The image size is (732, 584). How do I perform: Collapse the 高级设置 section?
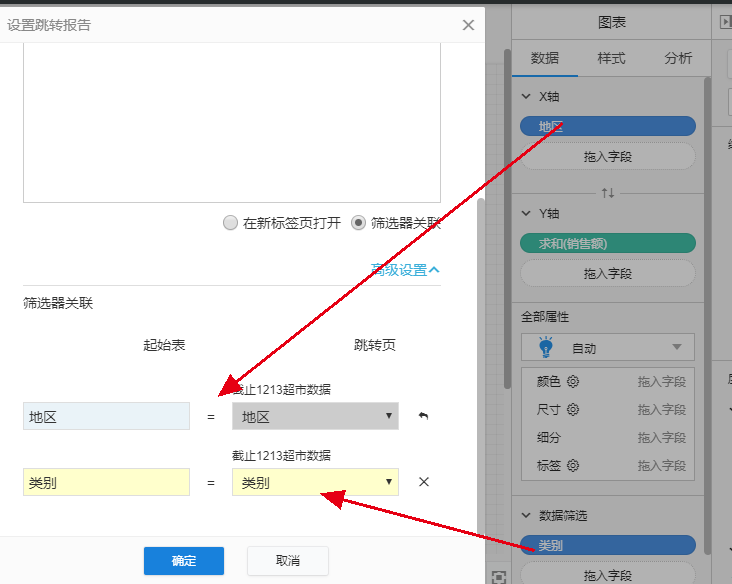click(405, 270)
